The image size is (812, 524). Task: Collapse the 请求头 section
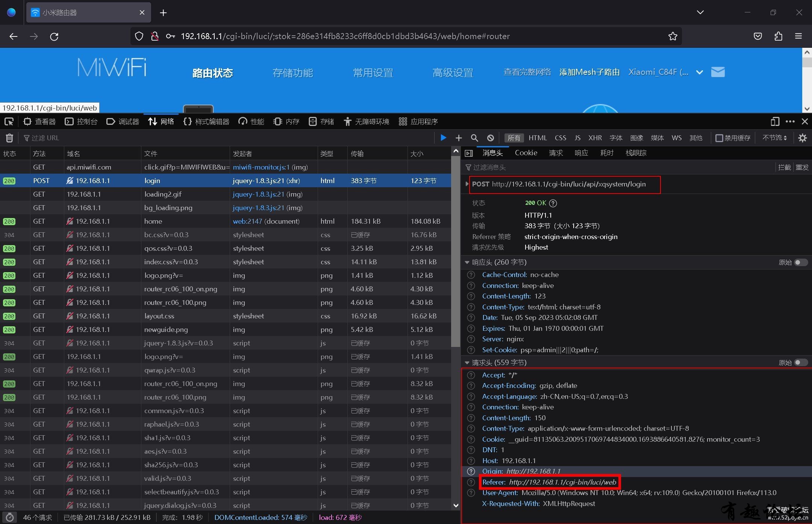(x=467, y=363)
